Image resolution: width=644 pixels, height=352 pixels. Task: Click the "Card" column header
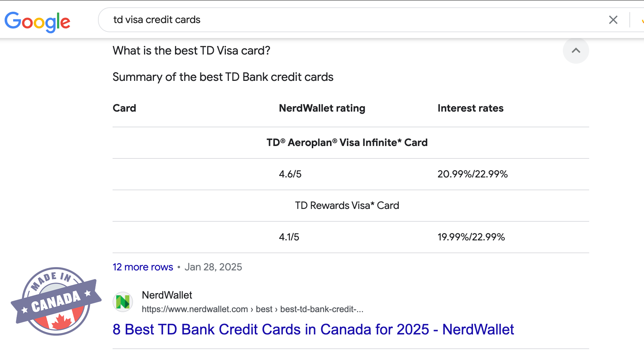coord(124,108)
